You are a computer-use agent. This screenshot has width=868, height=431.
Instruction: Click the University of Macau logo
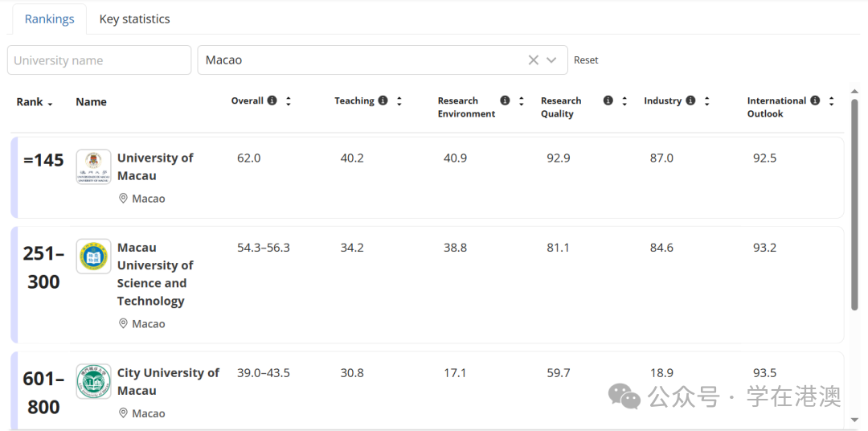coord(93,167)
